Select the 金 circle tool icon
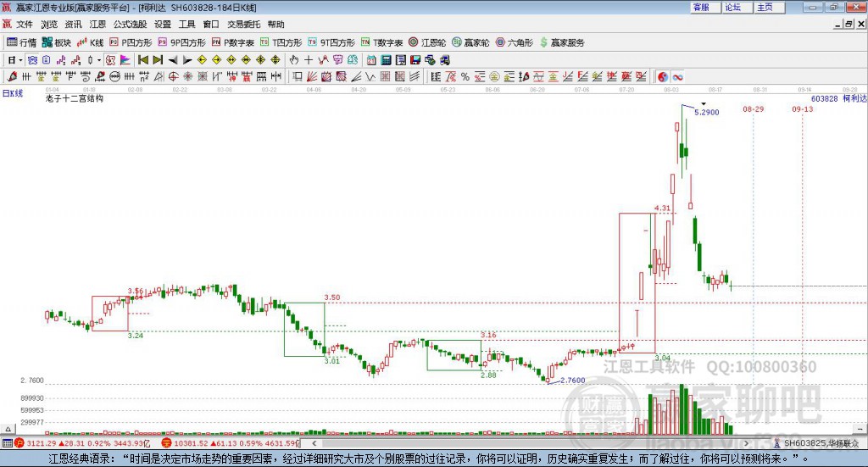The image size is (868, 467). pos(494,77)
